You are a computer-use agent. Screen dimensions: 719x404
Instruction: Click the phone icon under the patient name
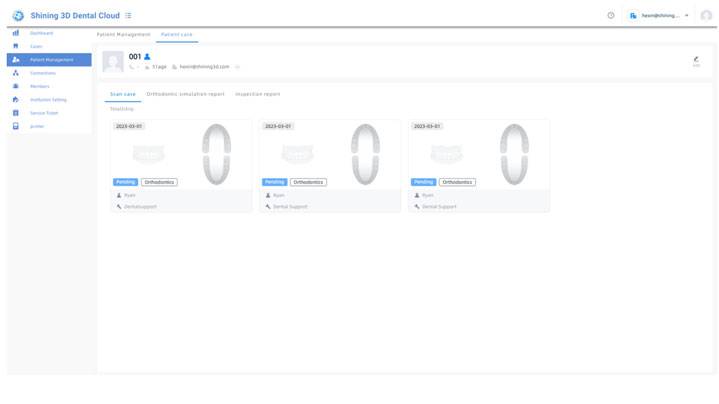coord(132,67)
